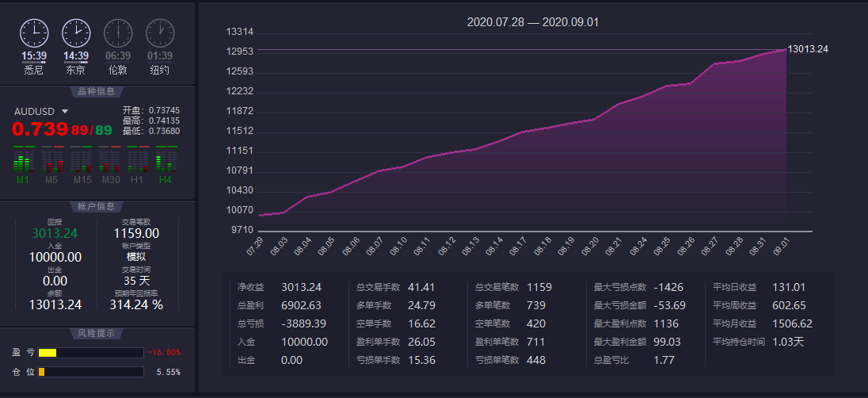Click the 2020.07.28 — 2020.09.01 date range title
The width and height of the screenshot is (868, 398).
coord(532,22)
